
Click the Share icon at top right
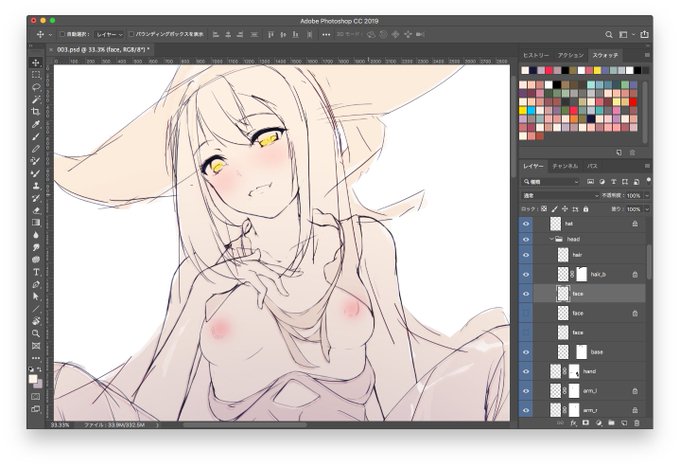(644, 34)
